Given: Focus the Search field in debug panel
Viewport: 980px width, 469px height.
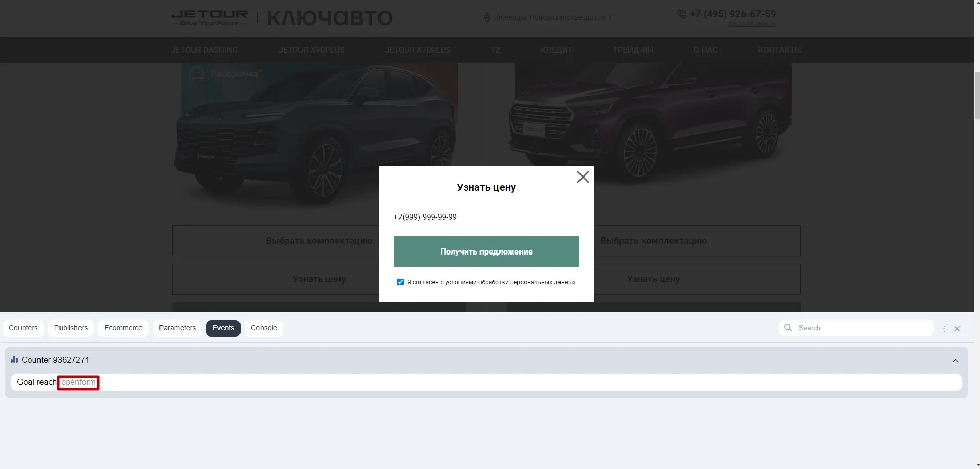Looking at the screenshot, I should [862, 328].
